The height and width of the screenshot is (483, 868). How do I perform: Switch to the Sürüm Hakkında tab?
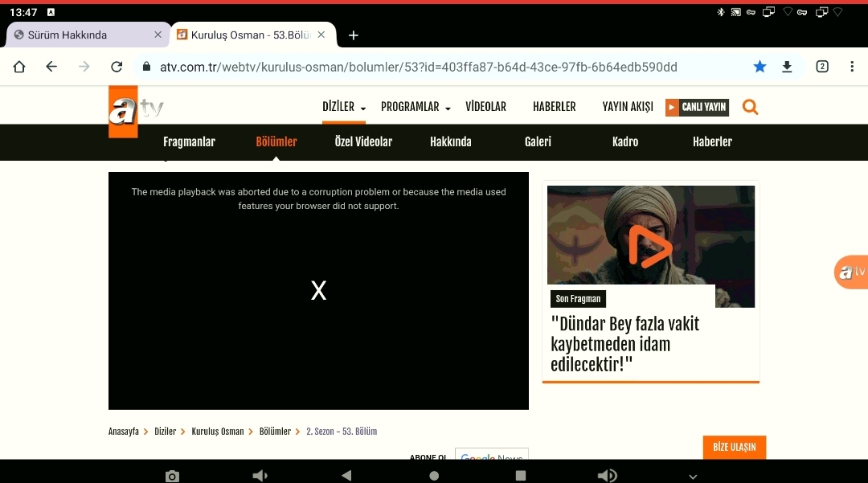click(x=67, y=35)
